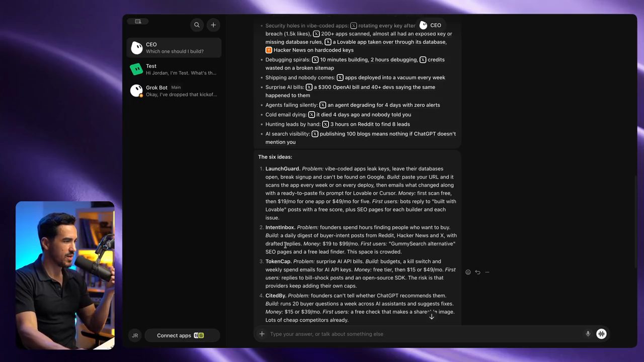Viewport: 644px width, 362px height.
Task: Jump to latest message with the down arrow
Action: pyautogui.click(x=431, y=316)
